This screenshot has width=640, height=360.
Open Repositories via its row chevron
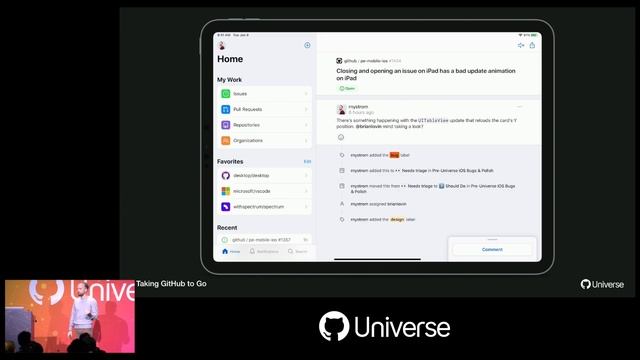(x=306, y=125)
